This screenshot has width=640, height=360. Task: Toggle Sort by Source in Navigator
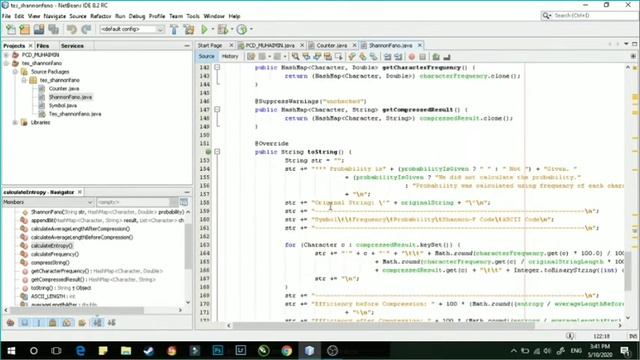coord(111,323)
